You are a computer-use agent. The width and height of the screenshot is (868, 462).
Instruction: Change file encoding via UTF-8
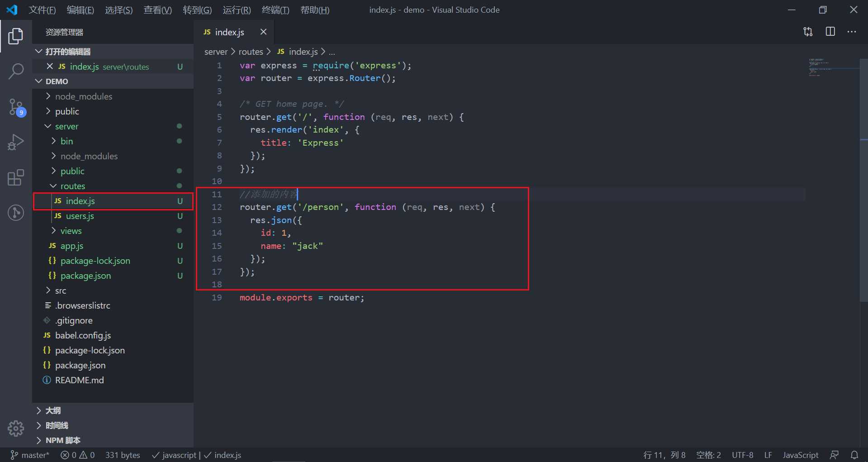[743, 455]
